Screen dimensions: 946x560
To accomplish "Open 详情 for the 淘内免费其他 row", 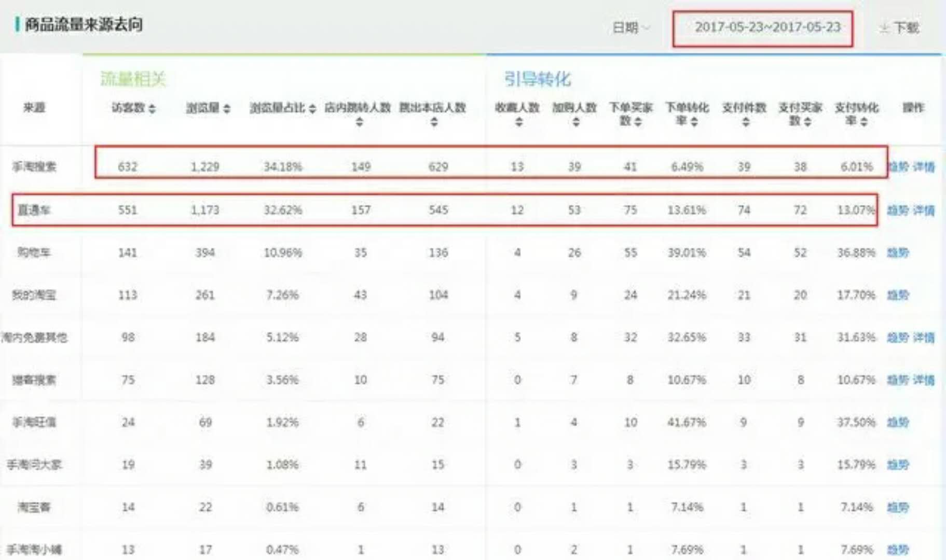I will 924,338.
